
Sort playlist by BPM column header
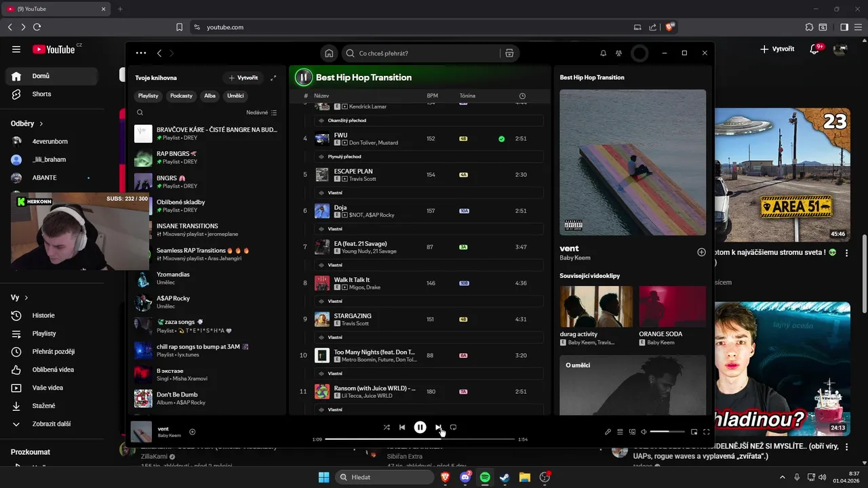[432, 96]
